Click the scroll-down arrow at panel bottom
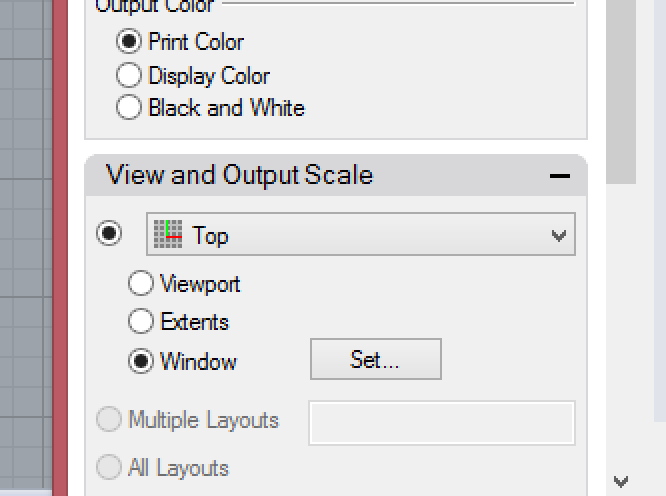 tap(621, 482)
